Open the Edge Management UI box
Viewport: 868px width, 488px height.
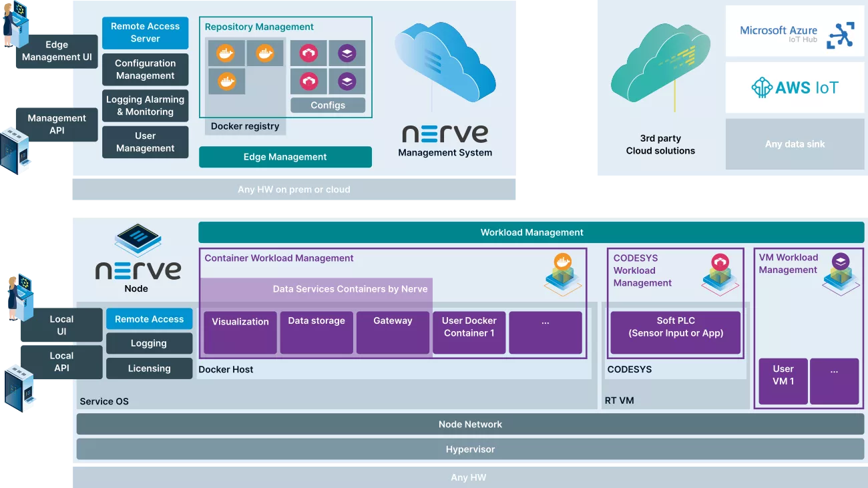[x=57, y=51]
